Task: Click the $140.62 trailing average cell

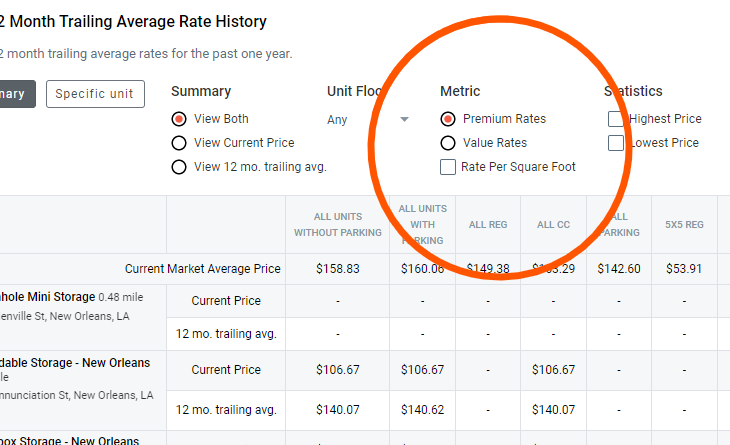Action: click(x=422, y=409)
